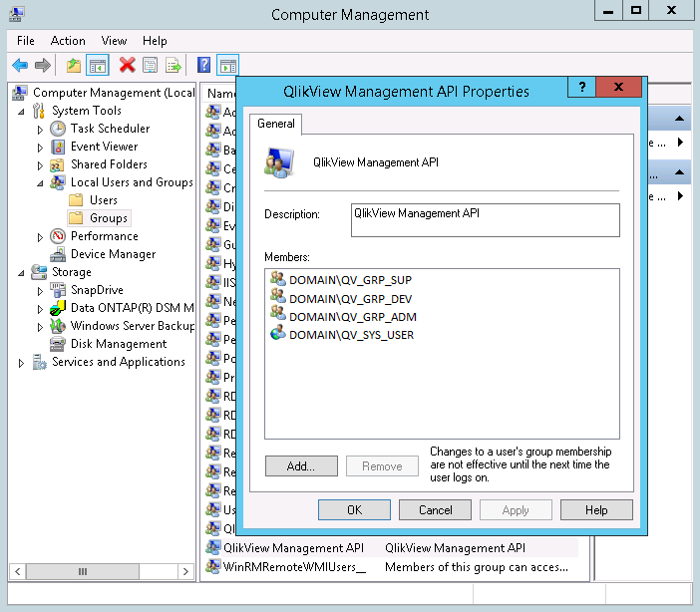Open the second More Actions submenu arrow
Screen dimensions: 700x612
click(680, 196)
